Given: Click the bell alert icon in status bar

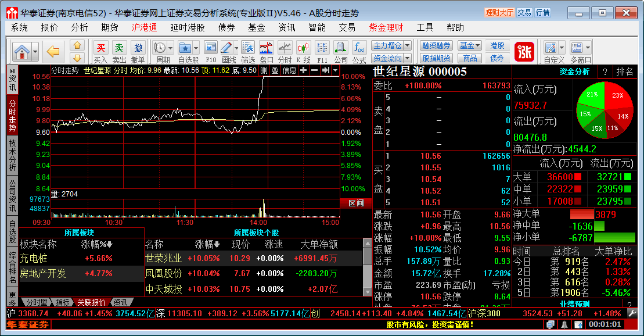Looking at the screenshot, I should [x=564, y=324].
